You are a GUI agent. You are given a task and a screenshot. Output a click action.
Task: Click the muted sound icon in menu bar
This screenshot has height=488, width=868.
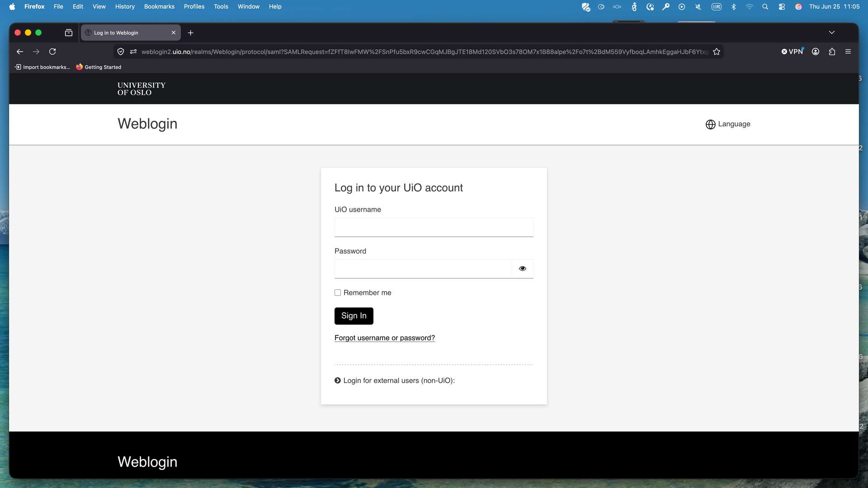coord(698,7)
